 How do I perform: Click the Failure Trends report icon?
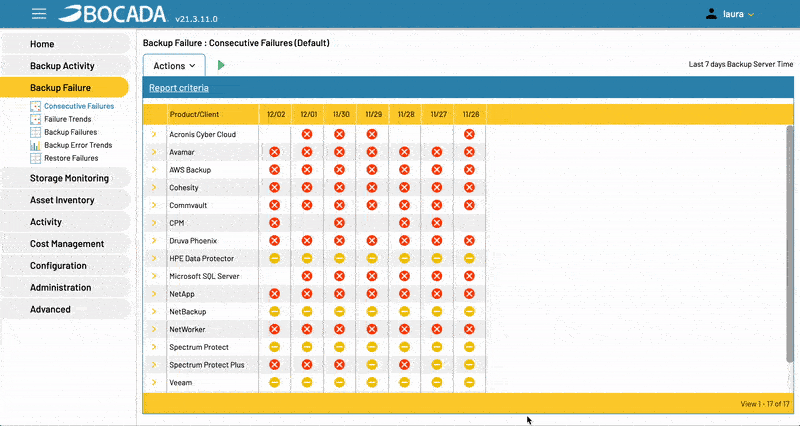coord(35,119)
